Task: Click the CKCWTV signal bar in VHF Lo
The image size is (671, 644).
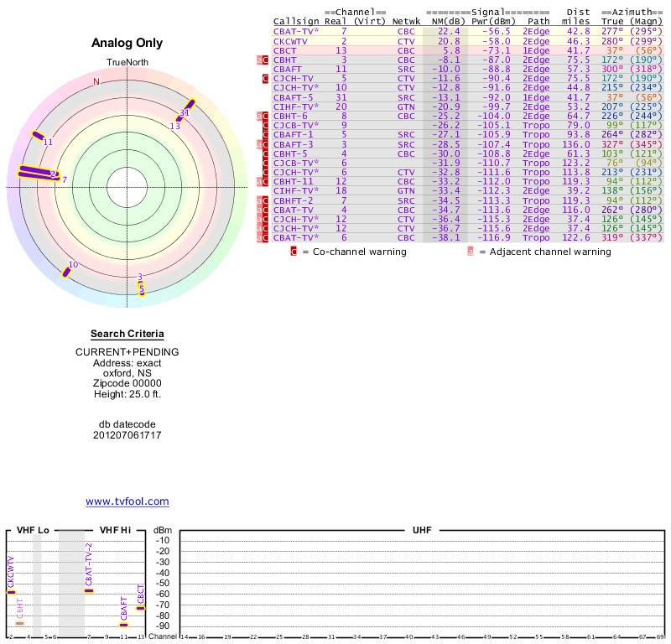Action: coord(11,592)
